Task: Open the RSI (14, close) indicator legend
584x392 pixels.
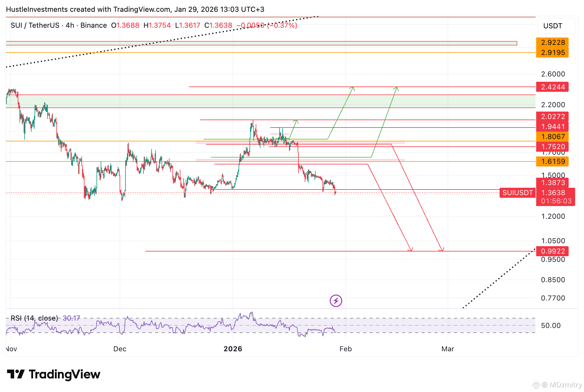Action: coord(34,318)
